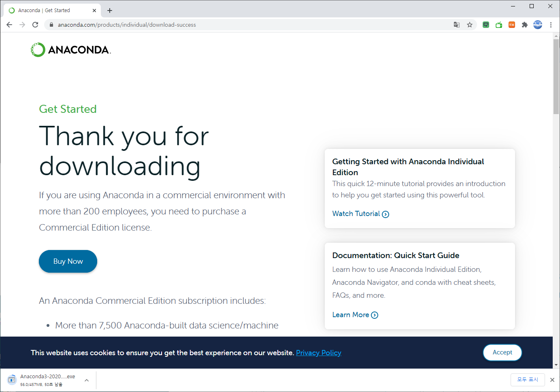Click the browser forward arrow
This screenshot has width=560, height=392.
coord(22,25)
